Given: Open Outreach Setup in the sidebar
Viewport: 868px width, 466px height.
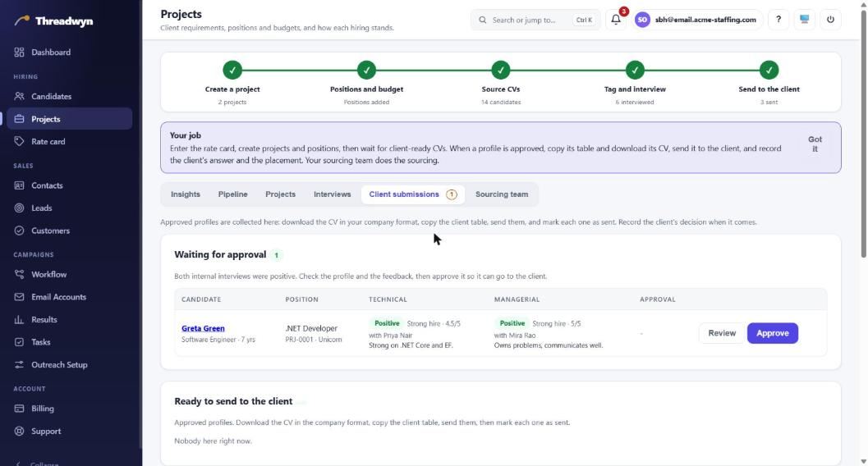Looking at the screenshot, I should coord(70,365).
